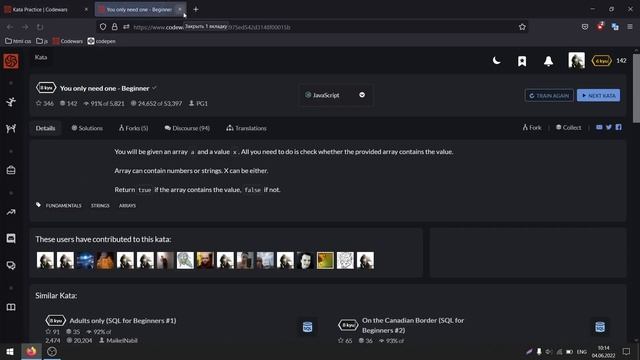This screenshot has height=360, width=640.
Task: Open the profile avatar menu
Action: (x=576, y=60)
